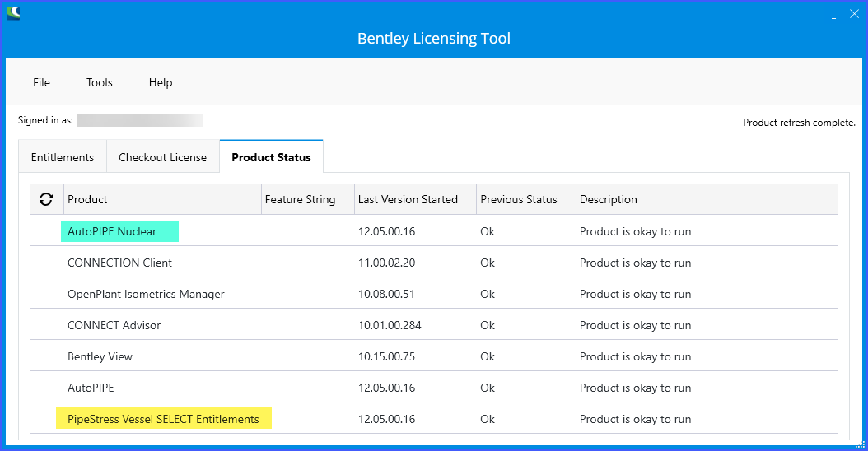Screen dimensions: 868x451
Task: Switch to the Entitlements tab
Action: [63, 157]
